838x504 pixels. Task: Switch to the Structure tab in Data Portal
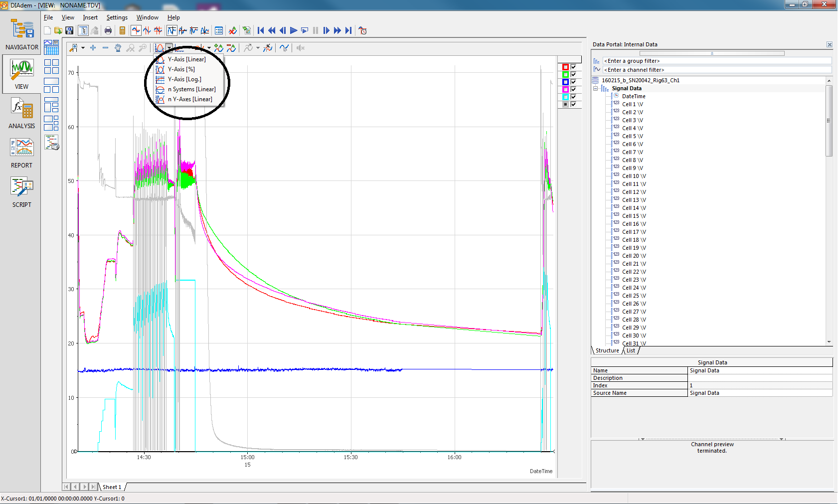pyautogui.click(x=607, y=350)
